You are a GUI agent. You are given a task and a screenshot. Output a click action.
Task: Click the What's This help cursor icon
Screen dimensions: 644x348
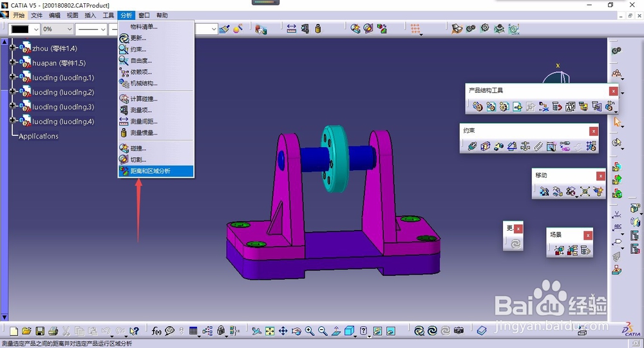134,331
